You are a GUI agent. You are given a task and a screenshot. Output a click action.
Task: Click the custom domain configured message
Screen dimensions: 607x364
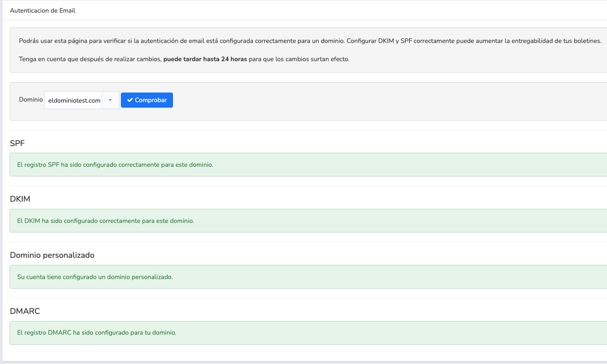95,277
